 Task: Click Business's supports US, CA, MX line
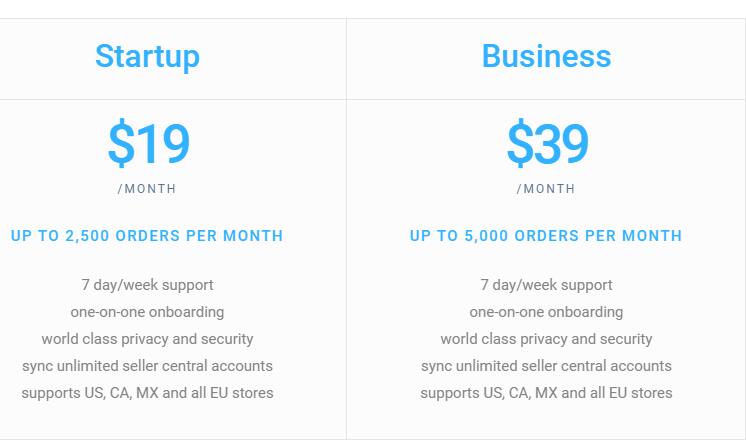546,393
